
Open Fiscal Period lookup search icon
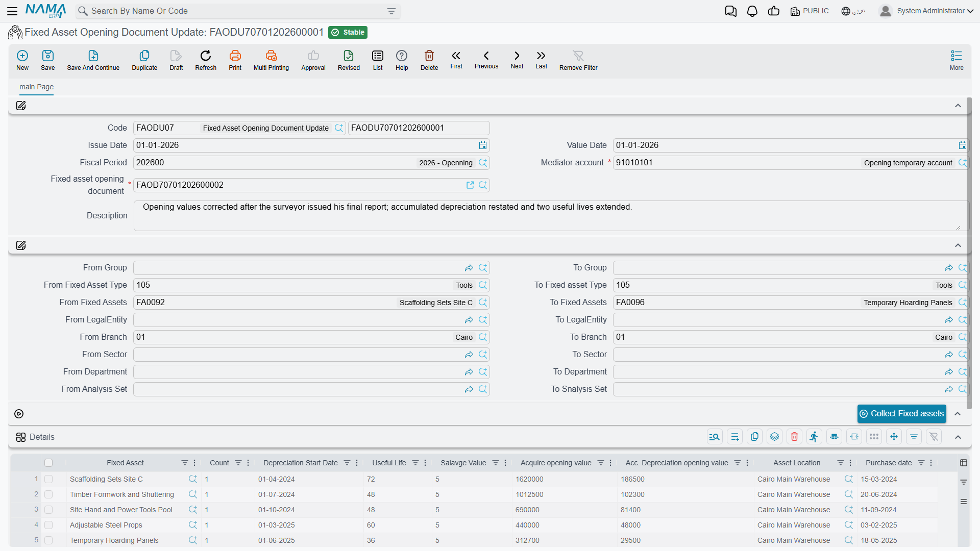[x=483, y=163]
